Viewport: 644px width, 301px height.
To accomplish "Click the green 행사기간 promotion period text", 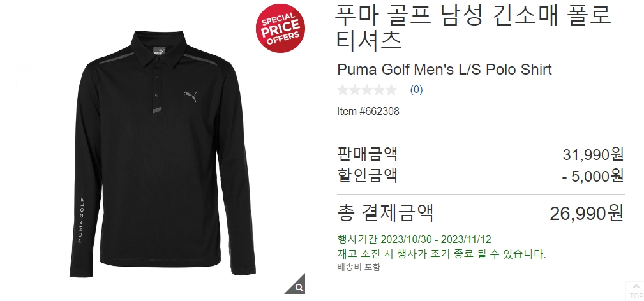I will [414, 239].
